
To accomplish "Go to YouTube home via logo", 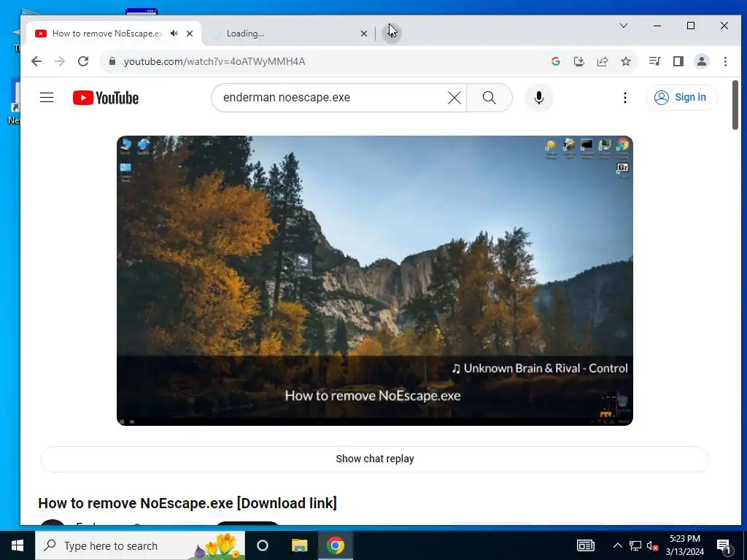I will (x=106, y=98).
